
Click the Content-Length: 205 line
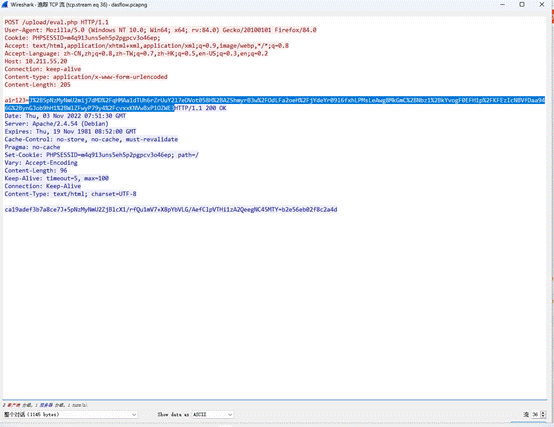pos(37,84)
